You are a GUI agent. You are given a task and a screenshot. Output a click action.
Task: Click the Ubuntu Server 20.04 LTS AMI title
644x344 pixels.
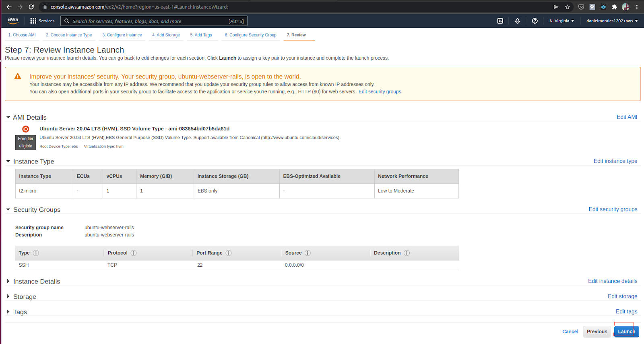click(x=134, y=128)
